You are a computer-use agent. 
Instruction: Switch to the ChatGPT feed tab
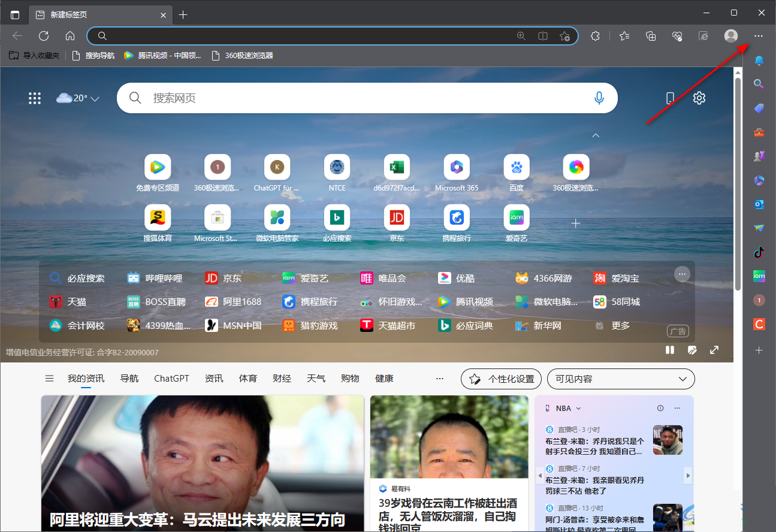[171, 378]
